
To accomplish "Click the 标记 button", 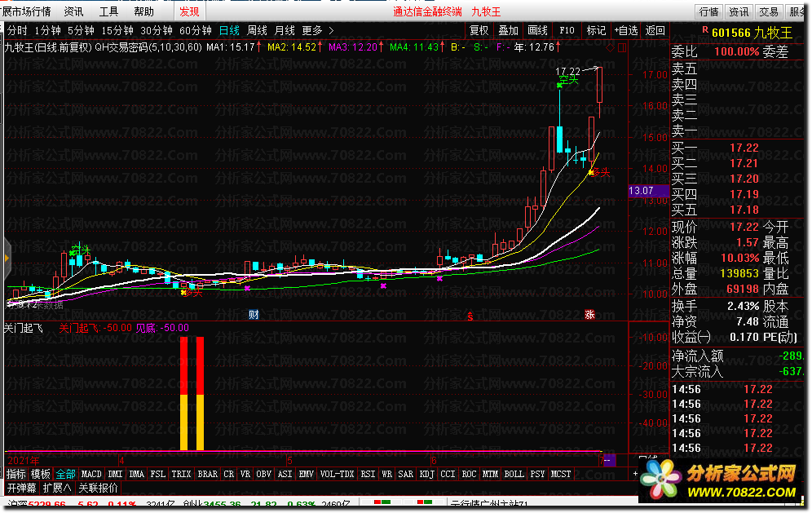I will coord(596,30).
